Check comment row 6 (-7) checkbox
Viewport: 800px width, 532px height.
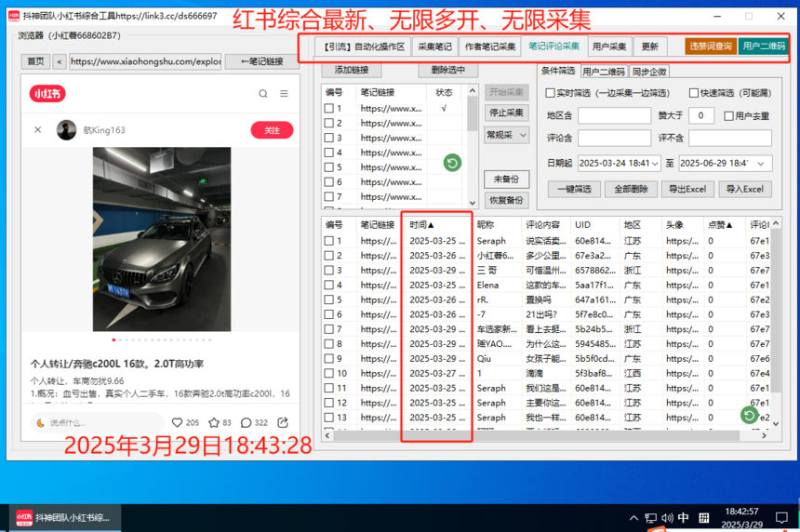click(329, 314)
